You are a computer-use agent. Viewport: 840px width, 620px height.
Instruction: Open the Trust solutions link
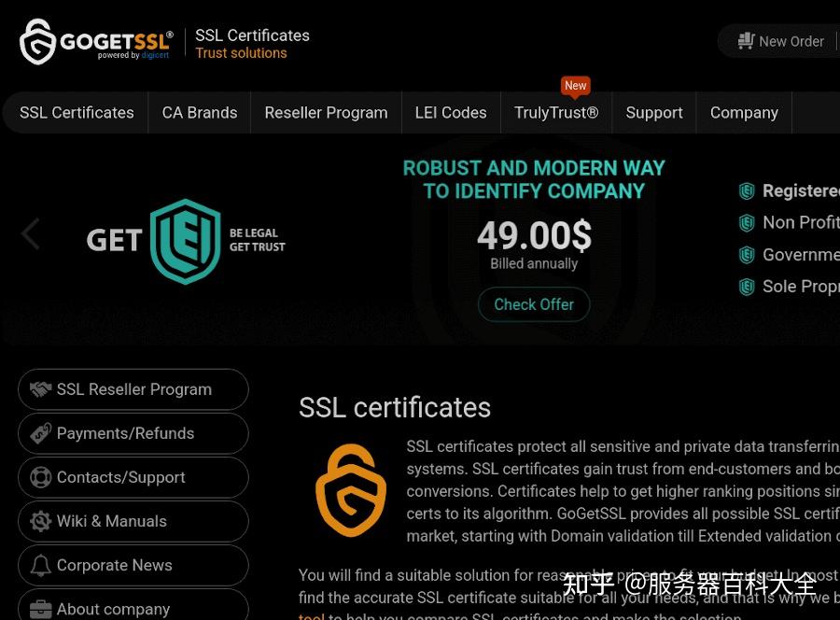[x=241, y=53]
